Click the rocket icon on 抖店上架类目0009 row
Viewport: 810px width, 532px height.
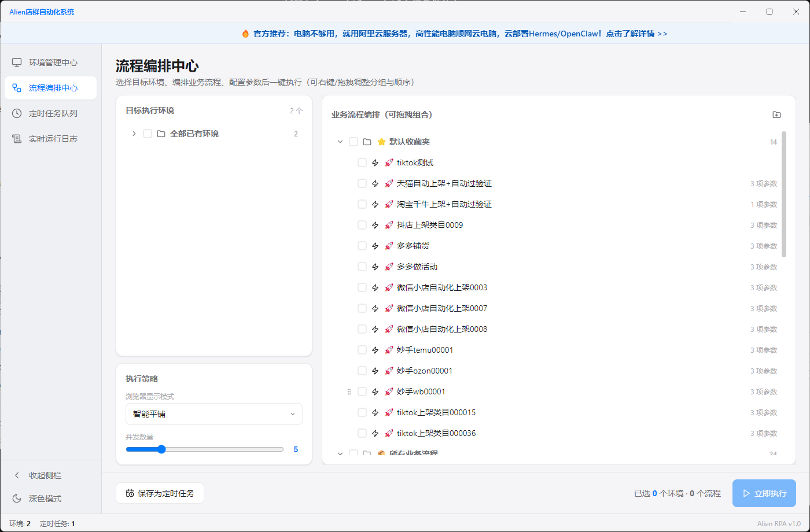(389, 225)
